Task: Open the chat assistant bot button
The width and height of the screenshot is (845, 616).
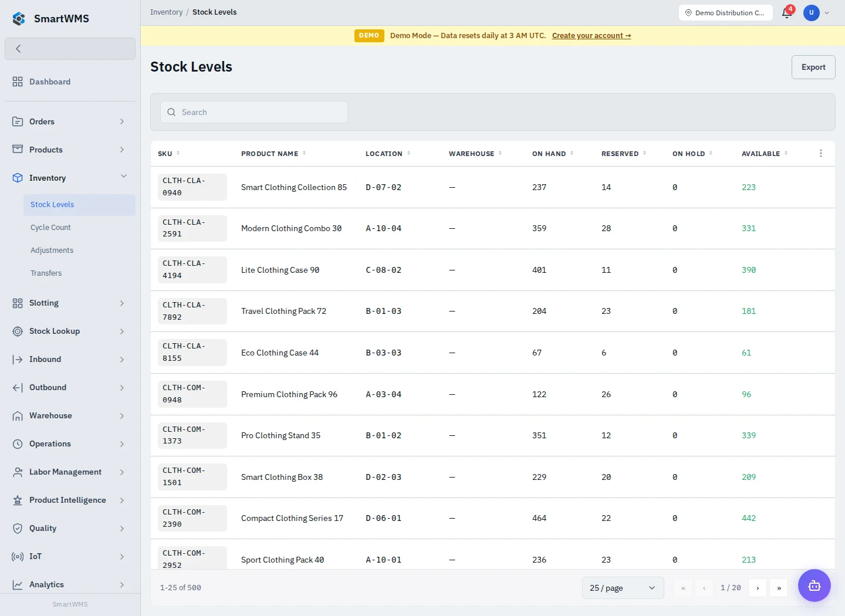Action: pyautogui.click(x=814, y=585)
